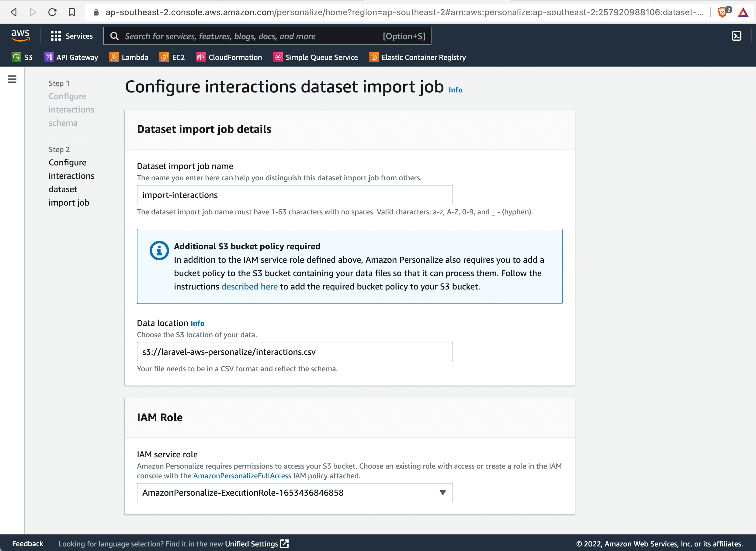This screenshot has height=551, width=756.
Task: Open the described here bucket policy instructions
Action: [x=249, y=286]
